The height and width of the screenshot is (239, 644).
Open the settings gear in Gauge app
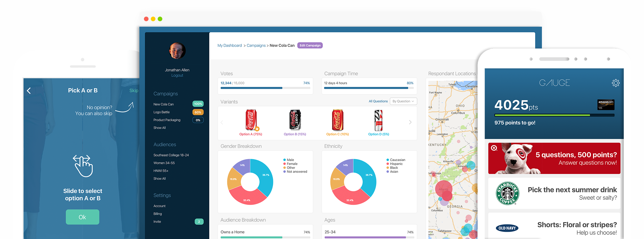(615, 83)
